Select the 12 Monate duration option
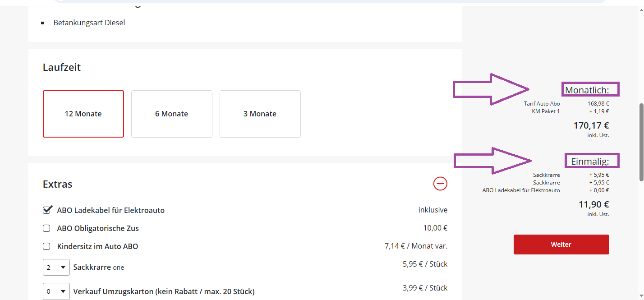 tap(83, 114)
